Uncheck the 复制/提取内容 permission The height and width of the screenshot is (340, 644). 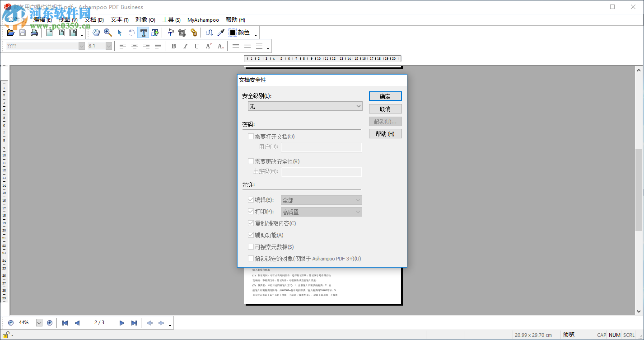(x=251, y=223)
